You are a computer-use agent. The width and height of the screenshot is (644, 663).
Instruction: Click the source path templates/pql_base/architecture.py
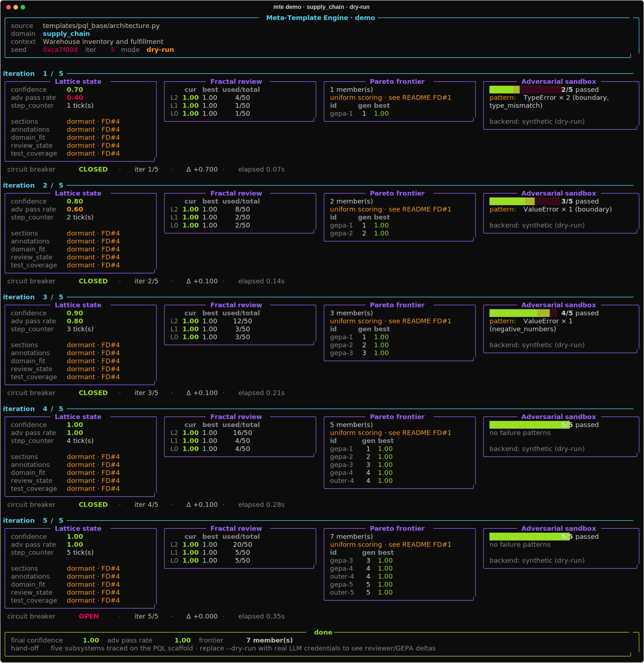[x=101, y=25]
